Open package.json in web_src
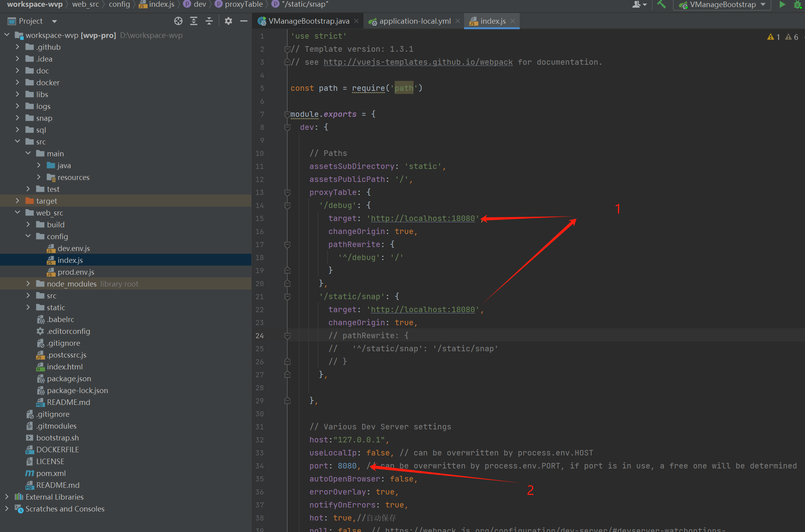This screenshot has width=805, height=532. tap(69, 378)
